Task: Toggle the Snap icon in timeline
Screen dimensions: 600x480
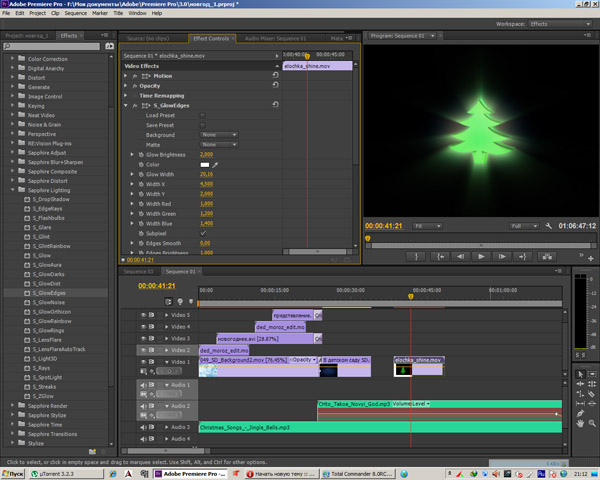Action: 168,301
